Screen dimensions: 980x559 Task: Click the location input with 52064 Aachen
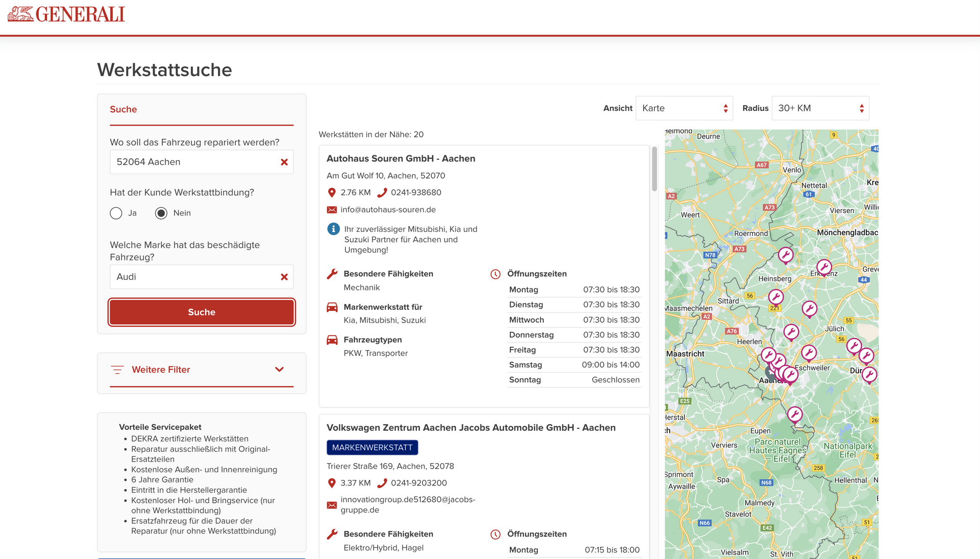[x=202, y=162]
